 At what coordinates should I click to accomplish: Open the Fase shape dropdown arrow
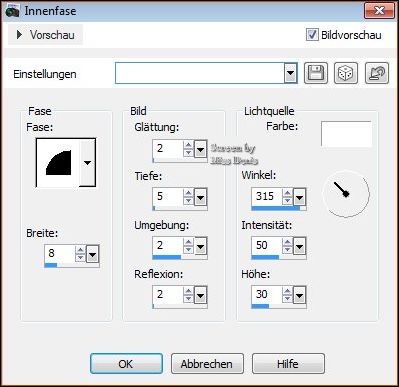coord(87,163)
